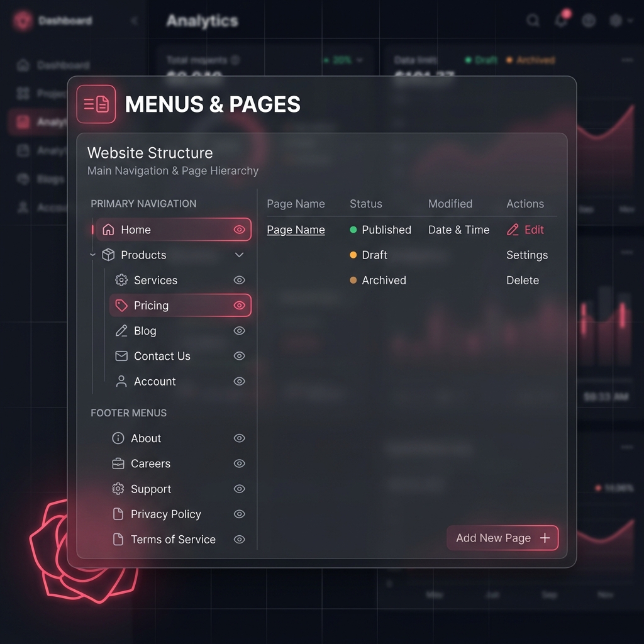This screenshot has height=644, width=644.
Task: Click the Modified column header
Action: pos(450,204)
